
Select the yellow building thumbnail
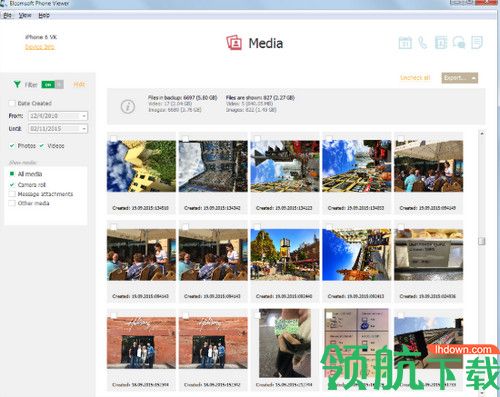pos(141,166)
